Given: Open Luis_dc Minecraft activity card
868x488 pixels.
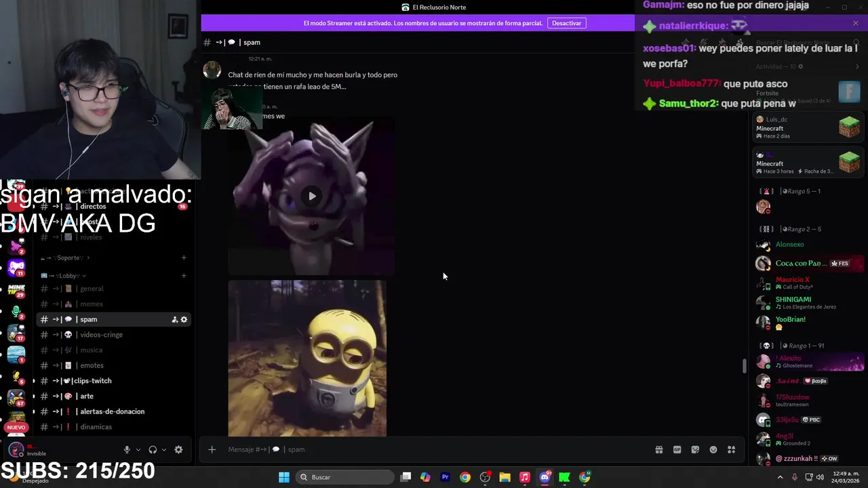Looking at the screenshot, I should (x=808, y=127).
